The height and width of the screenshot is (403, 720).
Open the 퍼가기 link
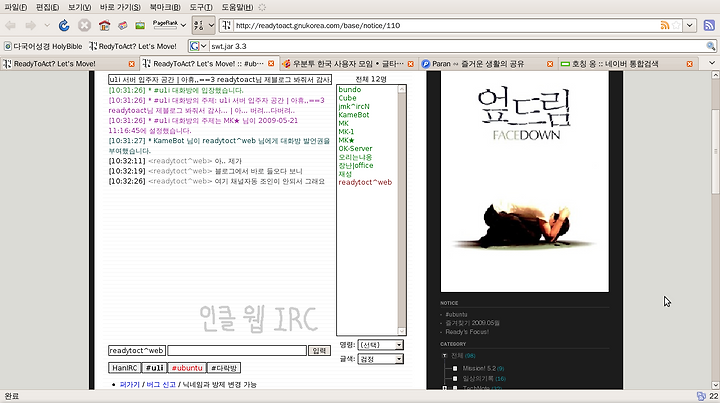(129, 385)
